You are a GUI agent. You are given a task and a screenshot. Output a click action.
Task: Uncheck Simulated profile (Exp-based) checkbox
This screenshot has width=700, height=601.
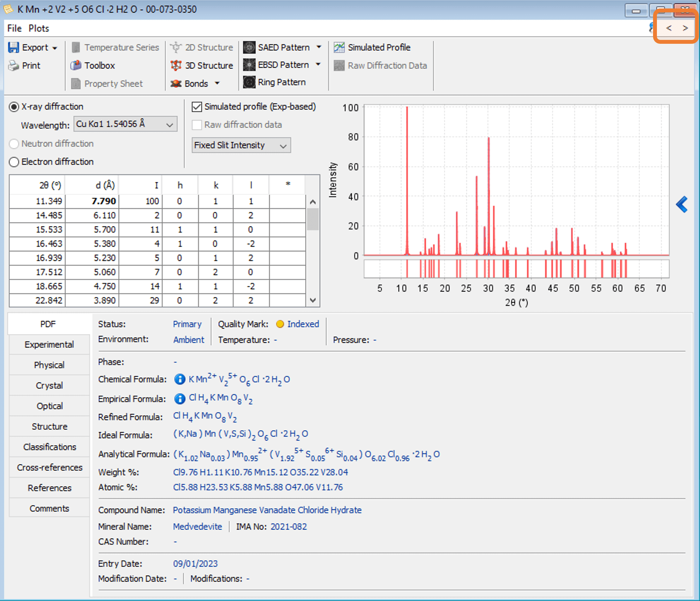tap(197, 107)
